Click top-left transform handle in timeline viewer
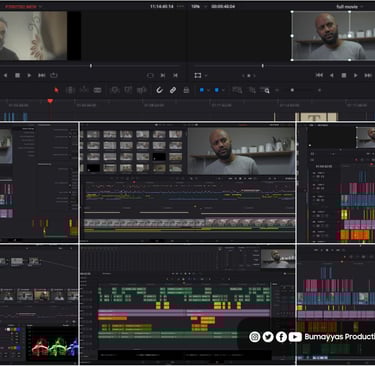Screen dimensions: 375x366 click(x=292, y=12)
